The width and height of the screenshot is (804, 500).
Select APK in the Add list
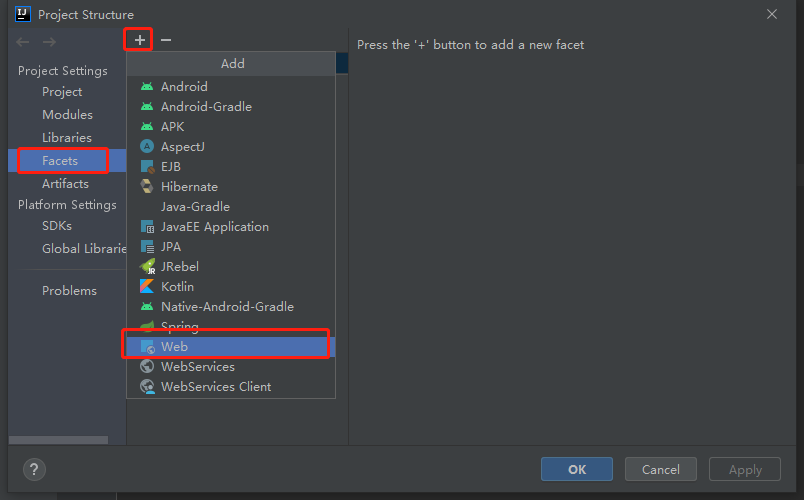[x=231, y=127]
